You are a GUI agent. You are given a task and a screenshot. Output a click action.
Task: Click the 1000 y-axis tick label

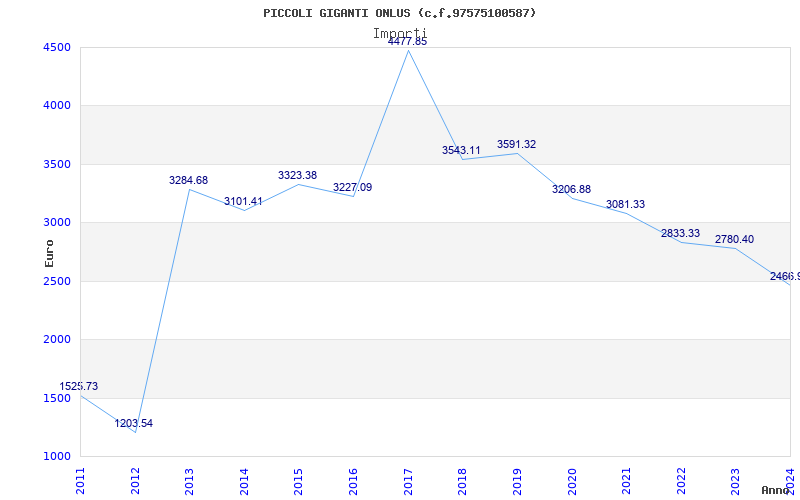click(57, 456)
